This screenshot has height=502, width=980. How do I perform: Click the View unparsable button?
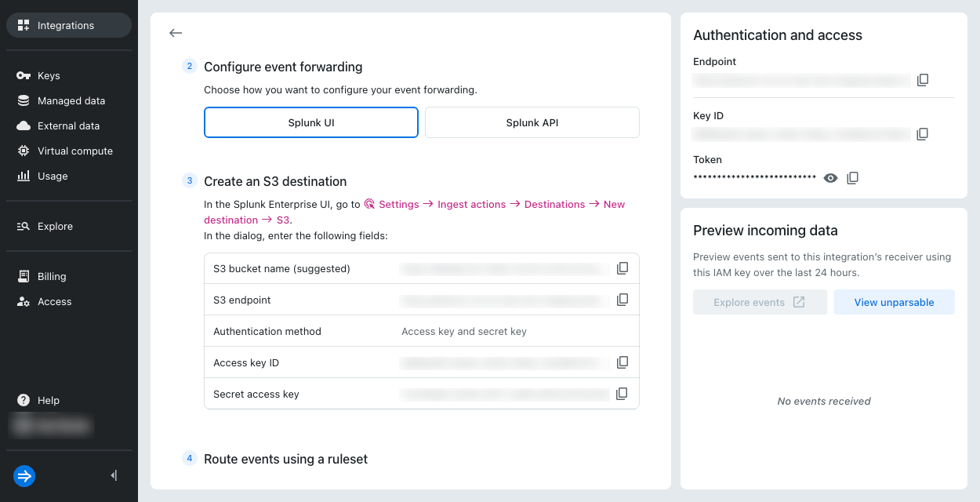[895, 302]
